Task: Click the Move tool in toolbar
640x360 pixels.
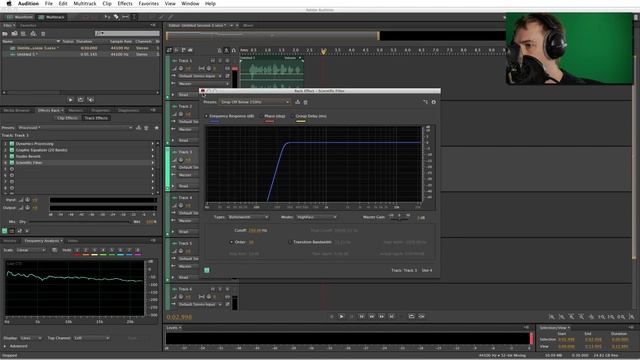Action: click(107, 17)
